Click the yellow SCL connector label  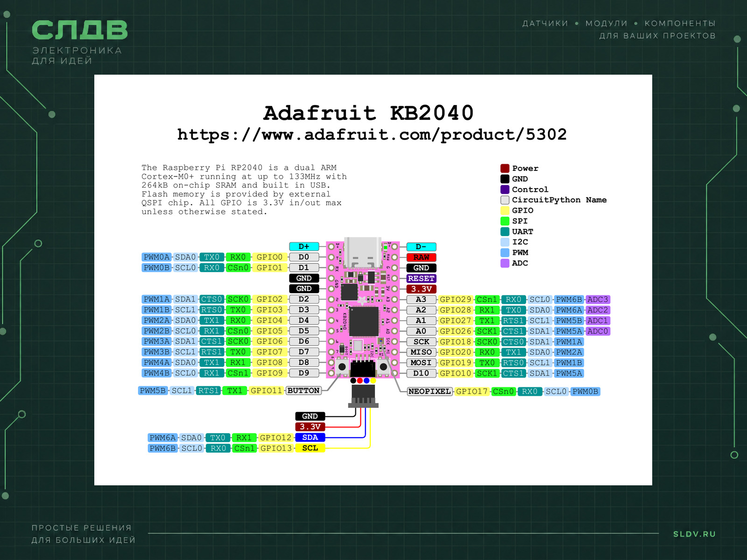310,448
